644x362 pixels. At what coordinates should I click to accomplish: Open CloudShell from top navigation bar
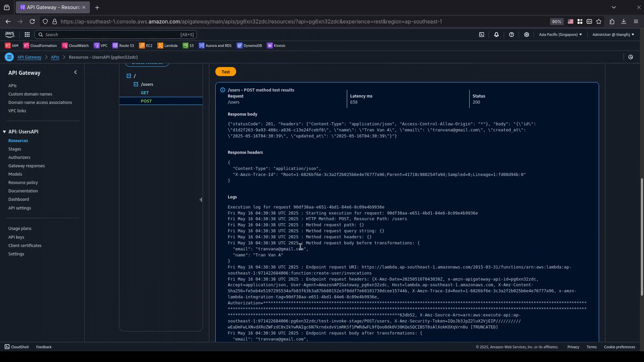482,35
